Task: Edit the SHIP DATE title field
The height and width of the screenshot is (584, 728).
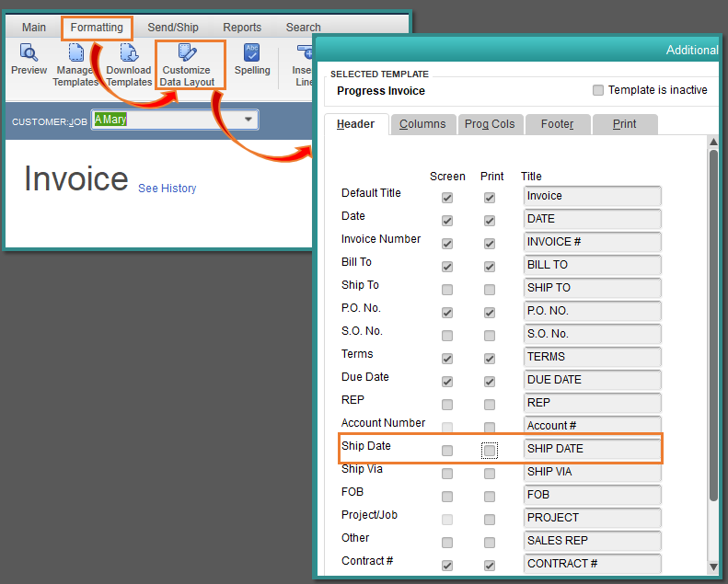Action: pos(593,449)
